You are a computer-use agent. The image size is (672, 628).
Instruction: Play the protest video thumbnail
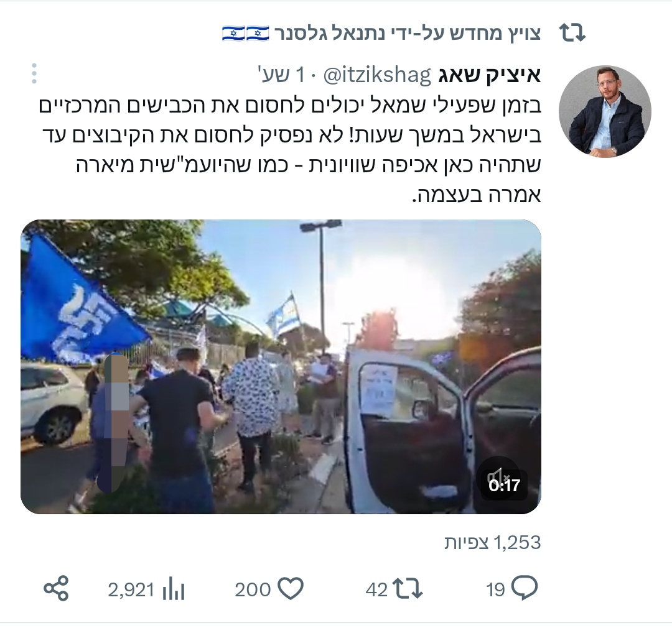(x=281, y=367)
